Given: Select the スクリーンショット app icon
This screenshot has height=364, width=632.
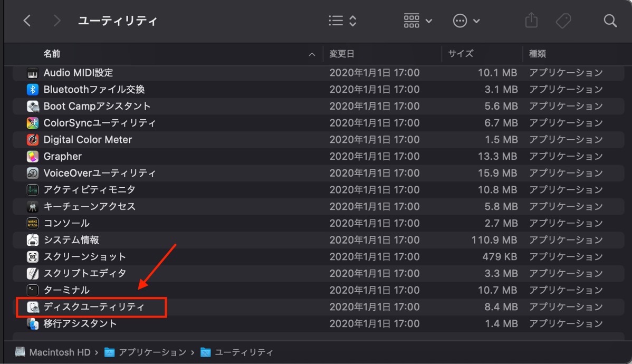Looking at the screenshot, I should coord(33,257).
